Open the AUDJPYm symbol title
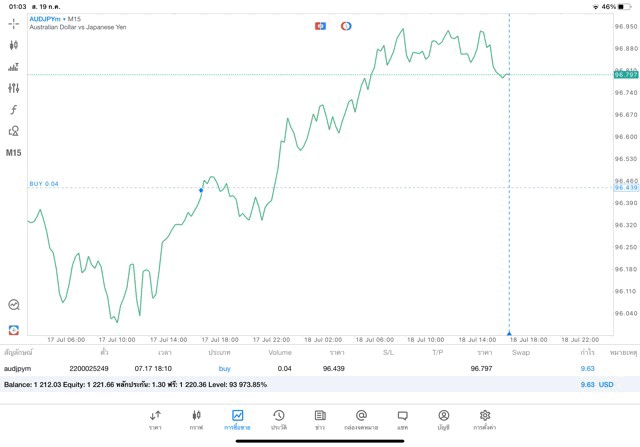 click(x=49, y=19)
